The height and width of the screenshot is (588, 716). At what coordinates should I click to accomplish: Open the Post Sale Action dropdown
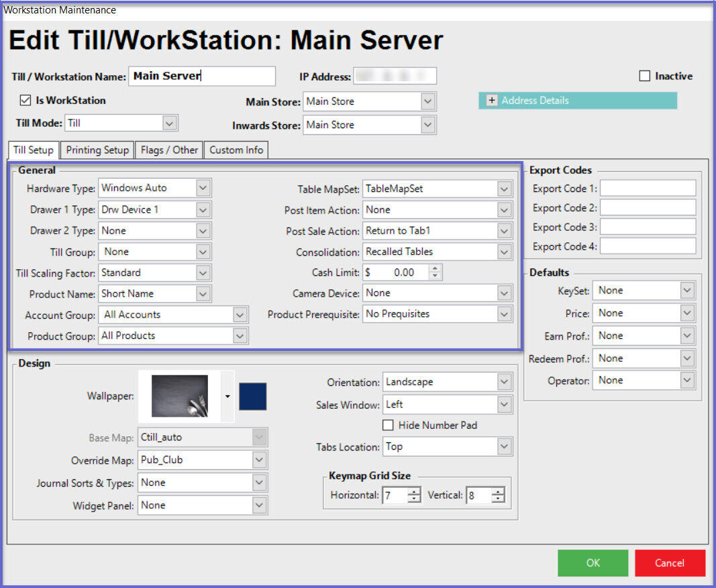pos(505,231)
